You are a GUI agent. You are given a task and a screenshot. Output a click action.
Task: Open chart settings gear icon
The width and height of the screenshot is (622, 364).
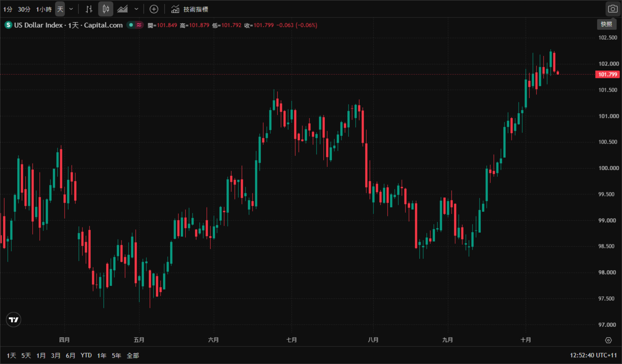tap(608, 340)
